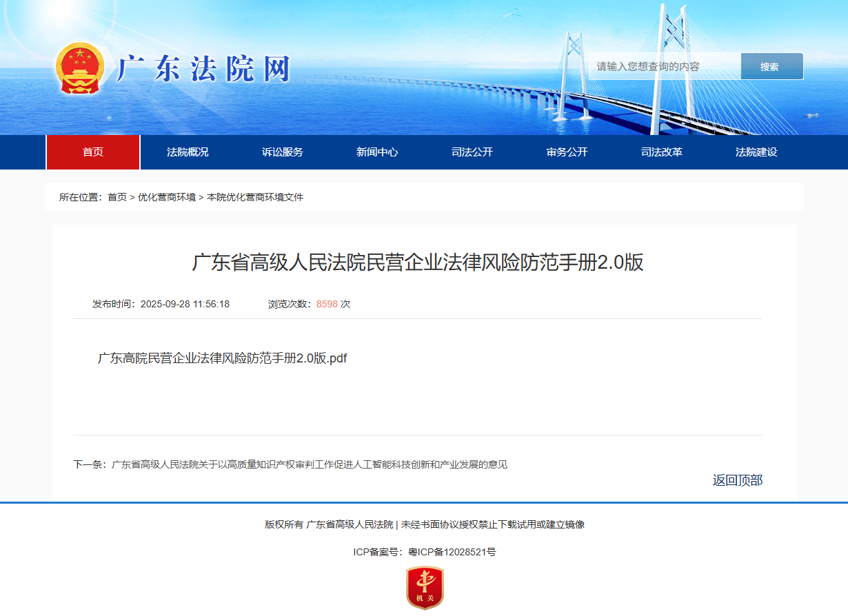Click the 粤ICP备12028521号 filing number link
This screenshot has width=848, height=616.
point(452,552)
